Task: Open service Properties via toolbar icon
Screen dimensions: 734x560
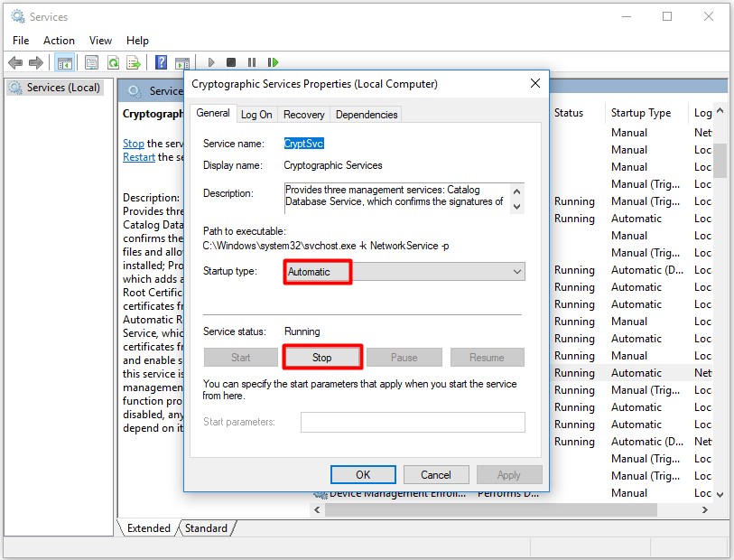Action: pos(89,61)
